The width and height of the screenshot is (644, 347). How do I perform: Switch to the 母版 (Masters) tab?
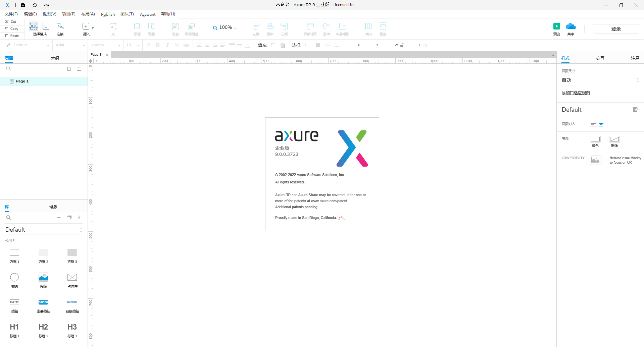click(x=53, y=207)
